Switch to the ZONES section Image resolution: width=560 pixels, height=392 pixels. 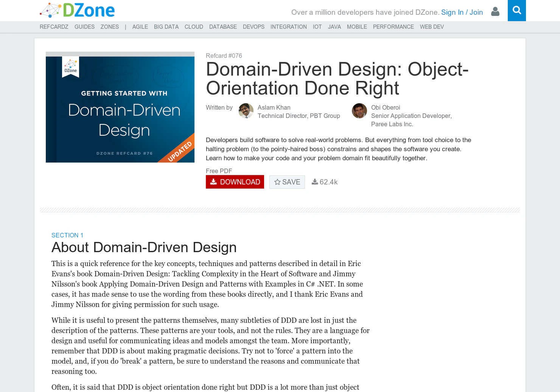click(109, 26)
